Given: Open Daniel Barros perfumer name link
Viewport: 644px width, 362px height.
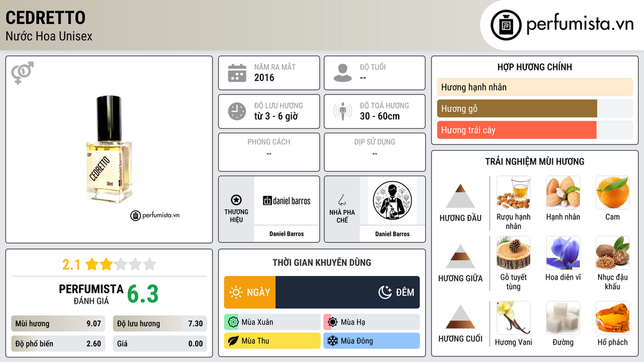Looking at the screenshot, I should pyautogui.click(x=392, y=234).
